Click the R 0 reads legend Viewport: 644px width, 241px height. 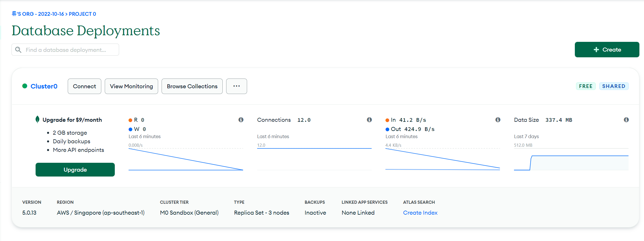pyautogui.click(x=137, y=120)
